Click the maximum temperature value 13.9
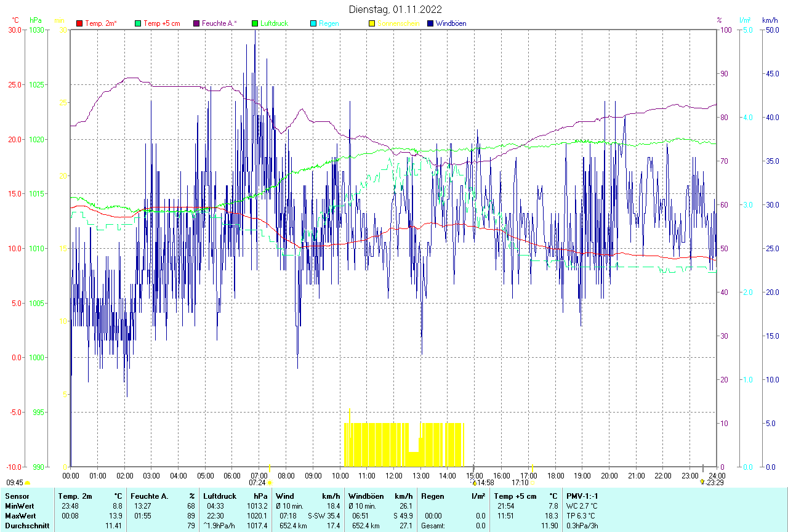 (116, 515)
